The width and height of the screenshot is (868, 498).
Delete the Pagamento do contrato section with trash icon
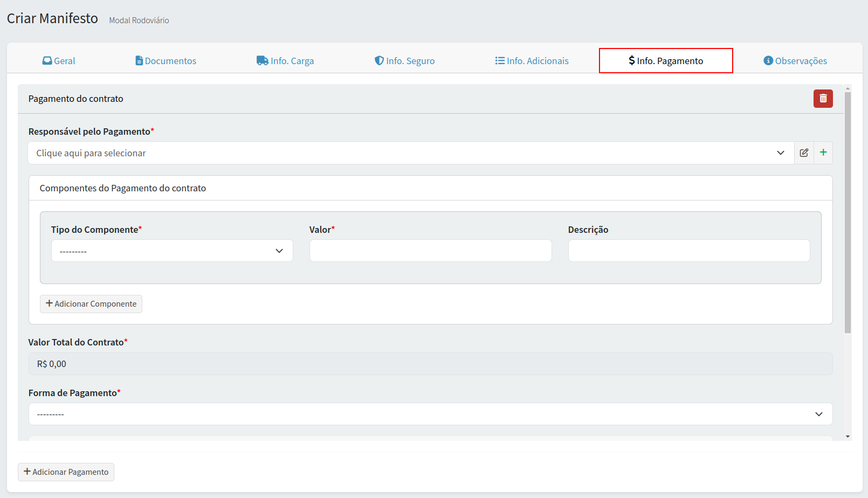[823, 99]
